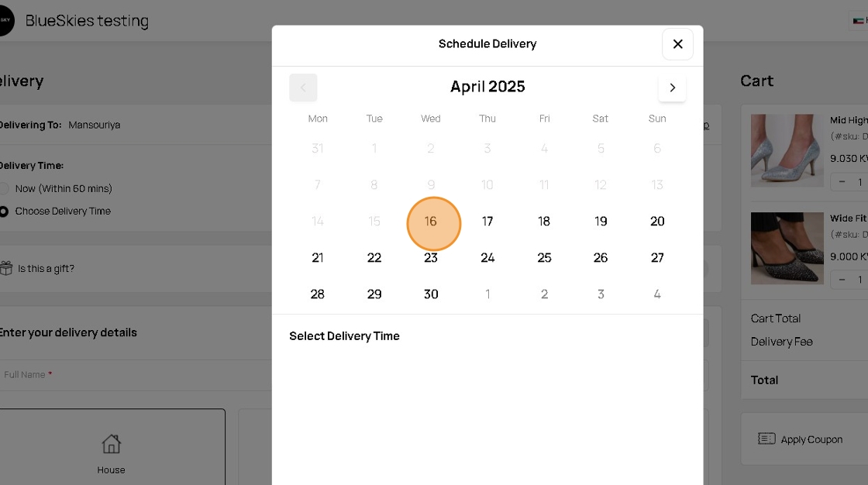
Task: Select April 21 on the calendar
Action: tap(318, 258)
